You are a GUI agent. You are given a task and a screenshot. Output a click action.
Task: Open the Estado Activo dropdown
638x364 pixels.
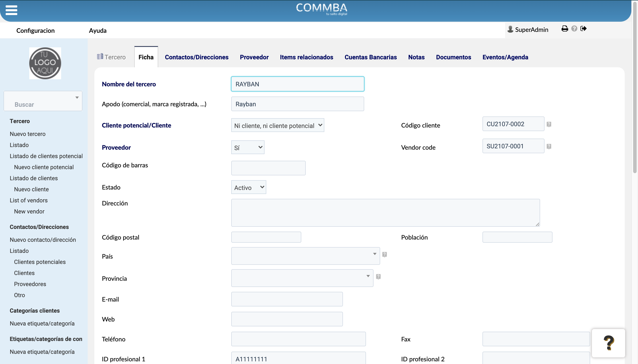point(249,187)
